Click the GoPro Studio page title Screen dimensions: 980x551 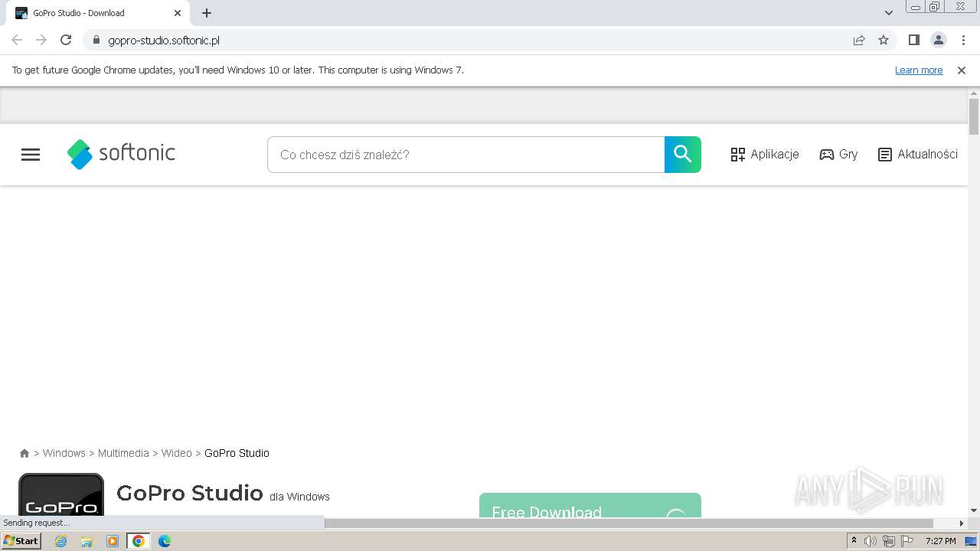pos(189,493)
